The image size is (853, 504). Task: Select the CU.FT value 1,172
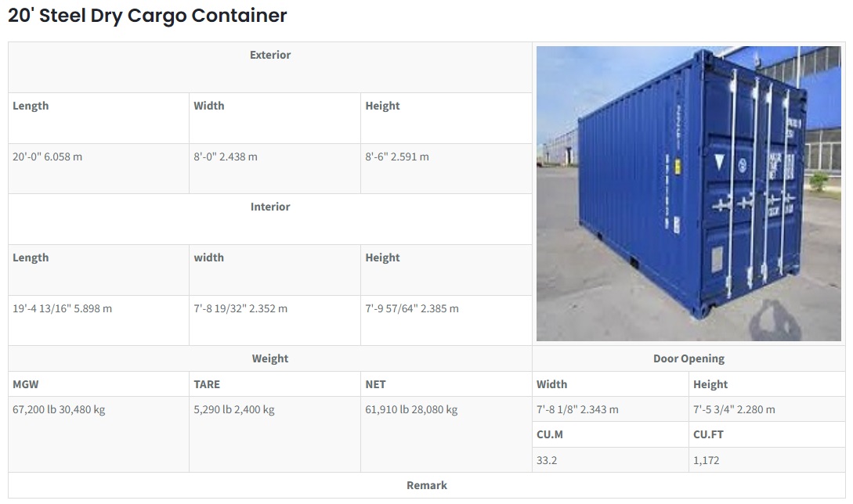tap(706, 460)
